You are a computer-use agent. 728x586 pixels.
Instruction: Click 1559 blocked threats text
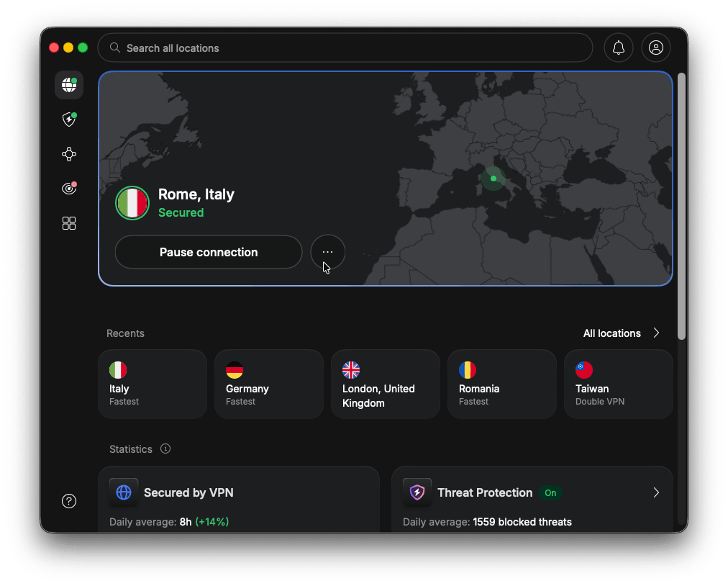522,522
